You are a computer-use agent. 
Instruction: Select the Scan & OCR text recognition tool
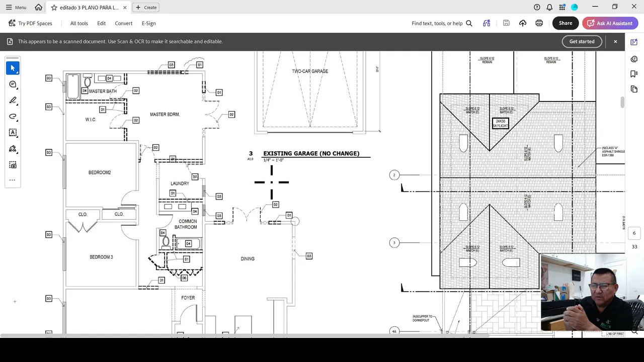(x=13, y=165)
